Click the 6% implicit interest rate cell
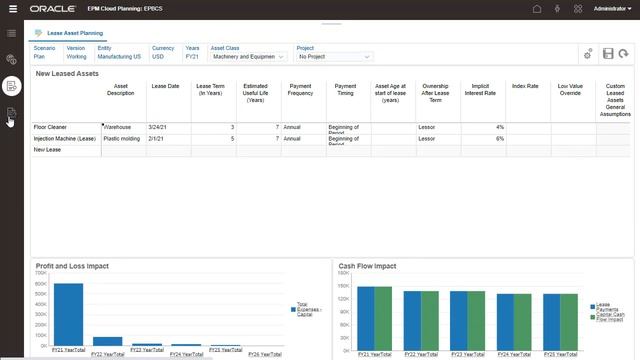The image size is (640, 360). (x=483, y=139)
